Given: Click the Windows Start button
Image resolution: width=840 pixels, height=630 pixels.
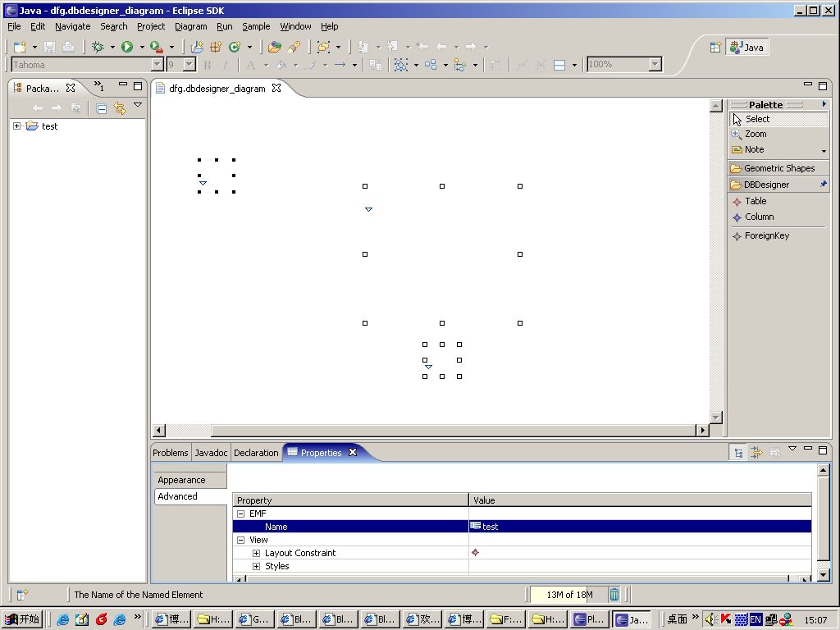Looking at the screenshot, I should pos(22,619).
